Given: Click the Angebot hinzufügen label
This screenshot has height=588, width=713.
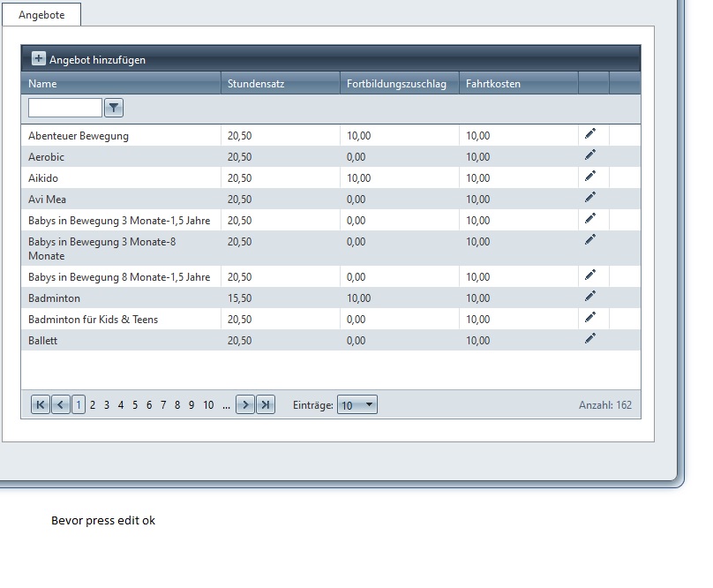Looking at the screenshot, I should [x=97, y=60].
